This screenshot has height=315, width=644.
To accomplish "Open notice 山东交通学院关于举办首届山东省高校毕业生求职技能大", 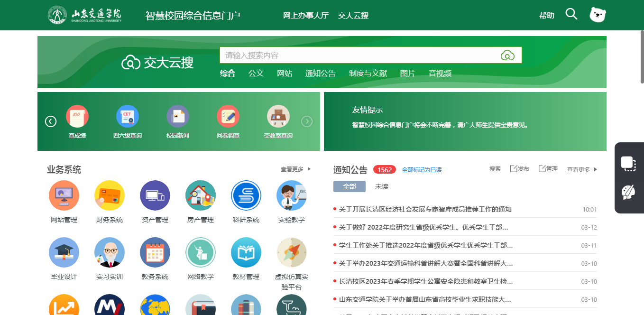I will click(425, 299).
